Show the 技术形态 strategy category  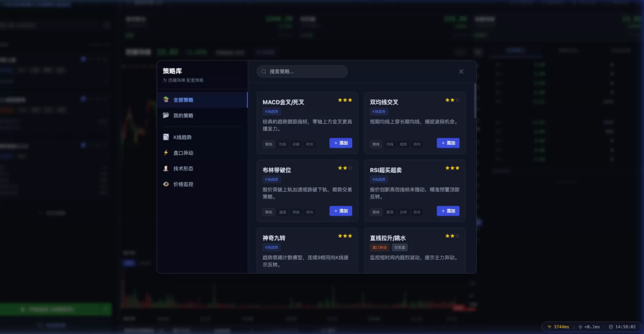[x=202, y=169]
